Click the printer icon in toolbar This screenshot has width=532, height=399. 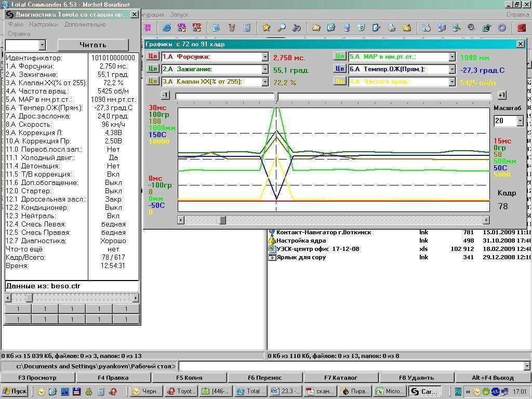tap(392, 28)
